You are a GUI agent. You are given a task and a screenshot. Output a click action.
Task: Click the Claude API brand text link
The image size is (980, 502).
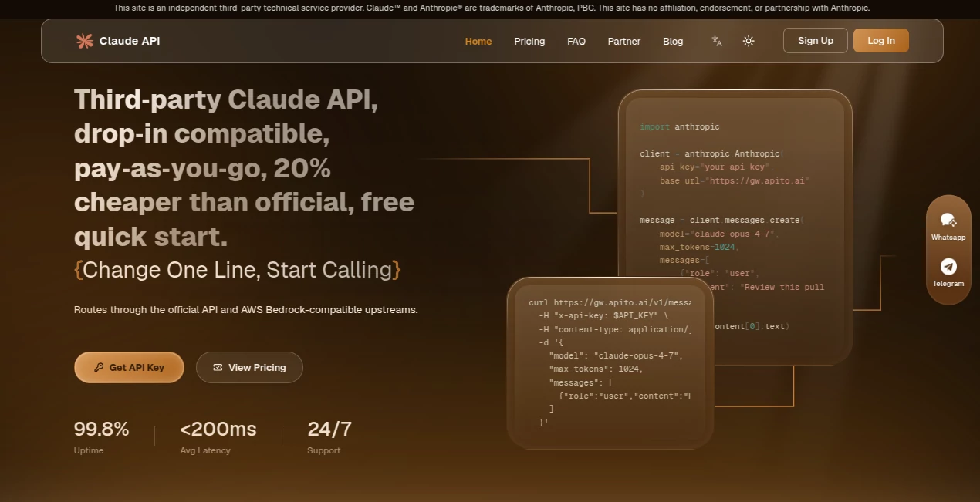(130, 41)
